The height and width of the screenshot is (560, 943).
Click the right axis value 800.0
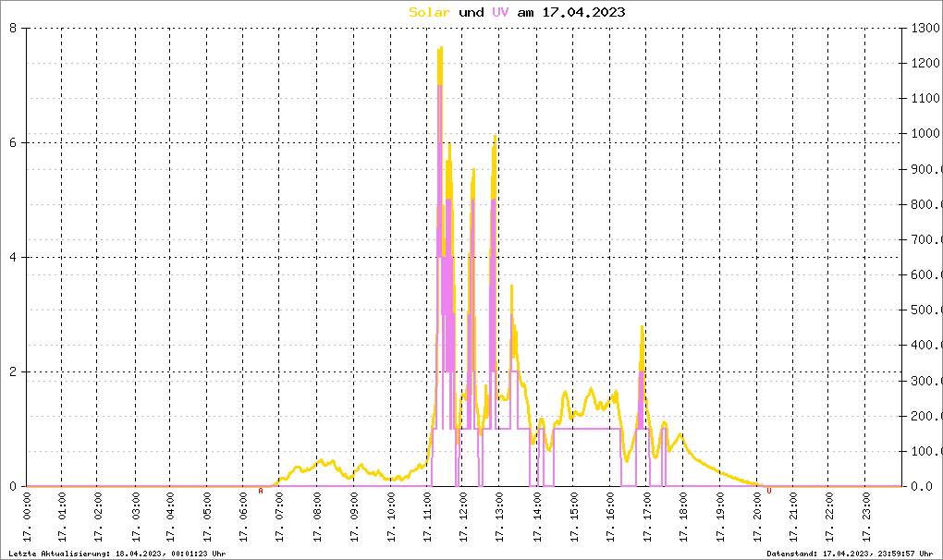click(x=926, y=204)
